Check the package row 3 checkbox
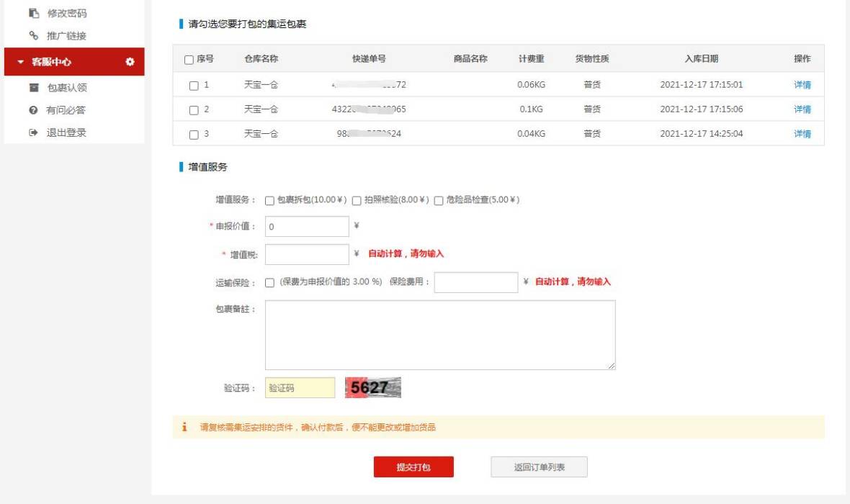Viewport: 850px width, 504px height. [194, 135]
